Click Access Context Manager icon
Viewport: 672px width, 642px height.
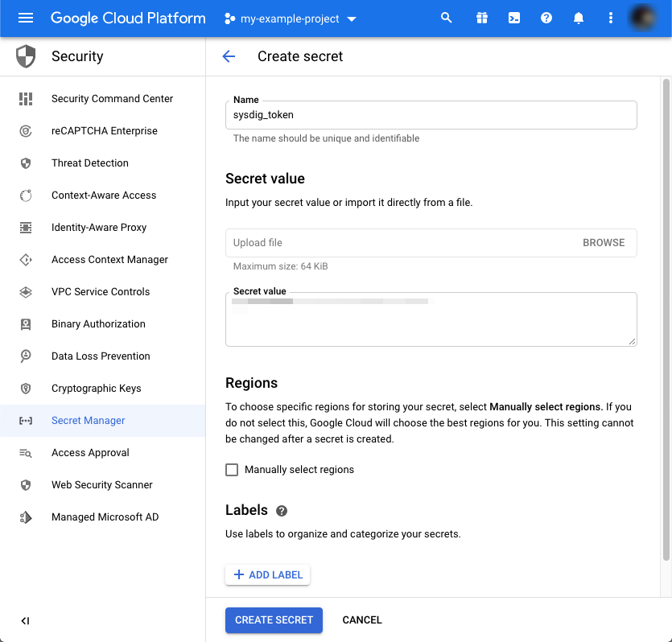click(26, 260)
